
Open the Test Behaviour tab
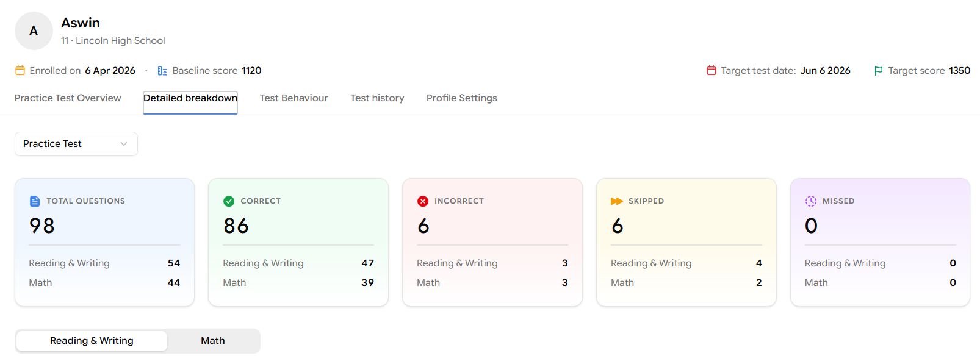pos(294,98)
